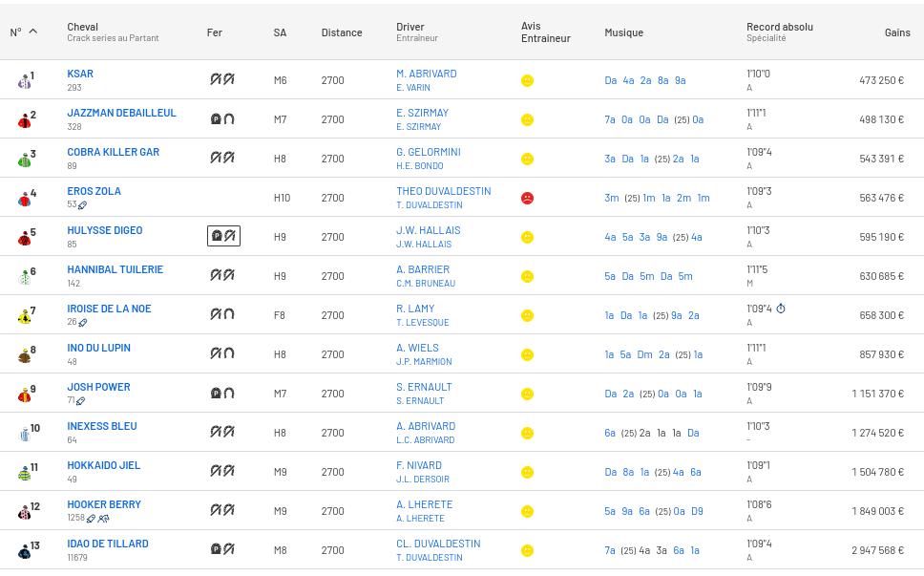Click the Record absolu column header
Screen dimensions: 924x576
(x=779, y=27)
